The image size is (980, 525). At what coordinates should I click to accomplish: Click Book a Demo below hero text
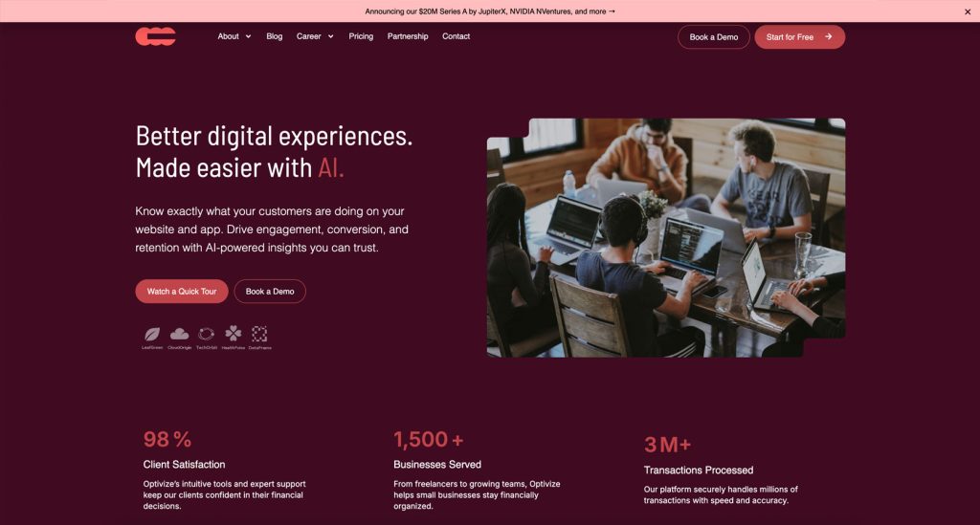point(270,292)
